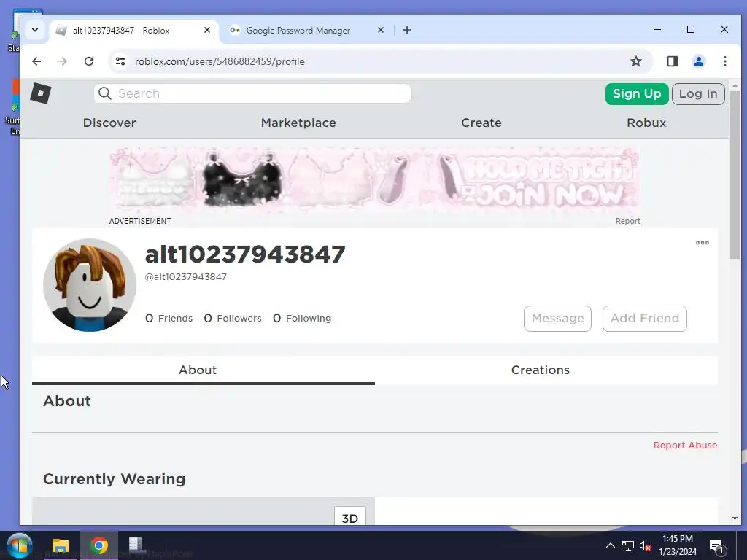Open the taskbar clock and date

tap(678, 545)
